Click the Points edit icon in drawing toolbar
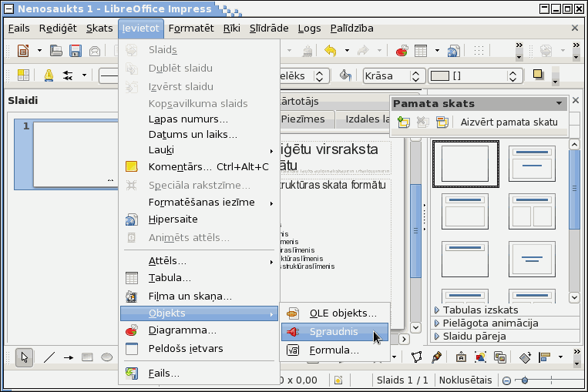The width and height of the screenshot is (588, 392). point(416,357)
